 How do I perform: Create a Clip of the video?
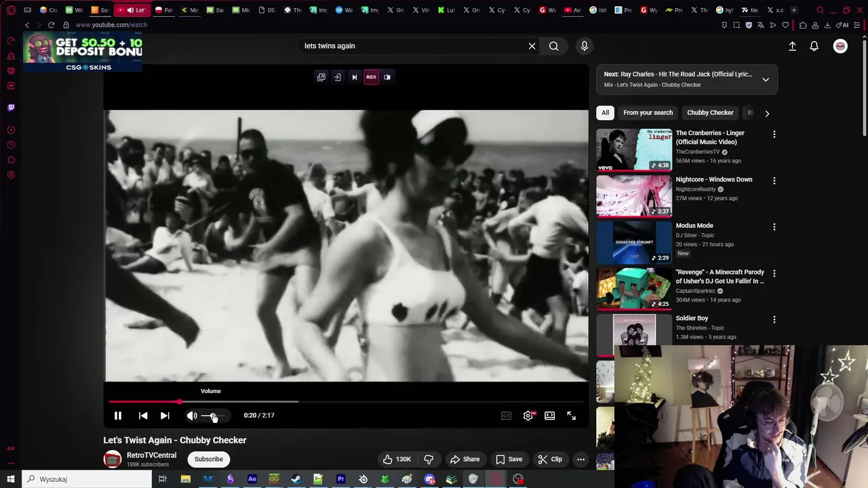coord(550,459)
